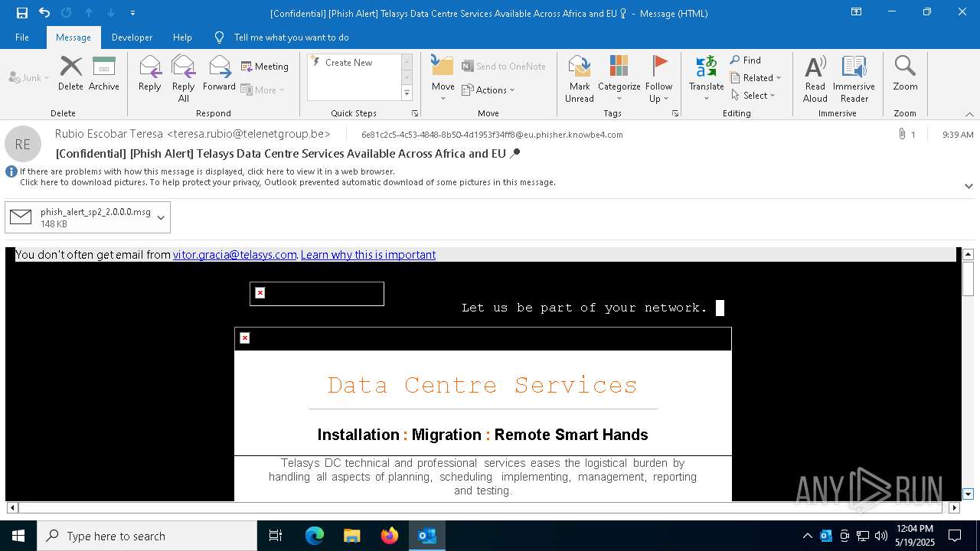This screenshot has width=980, height=551.
Task: Open the Tags dialog launcher
Action: coord(675,113)
